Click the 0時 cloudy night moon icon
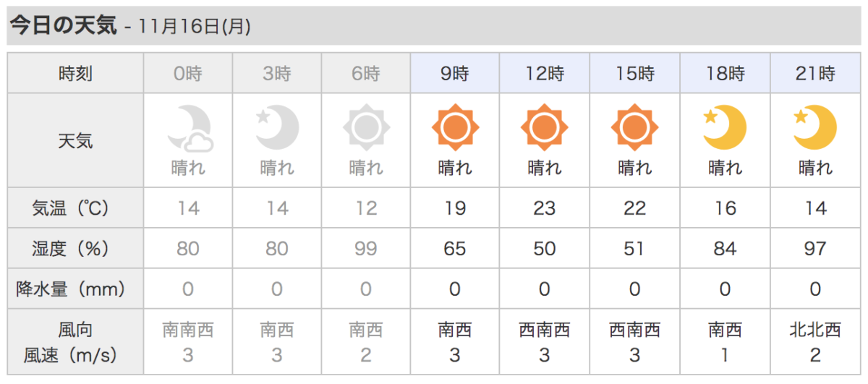868x384 pixels. (189, 128)
